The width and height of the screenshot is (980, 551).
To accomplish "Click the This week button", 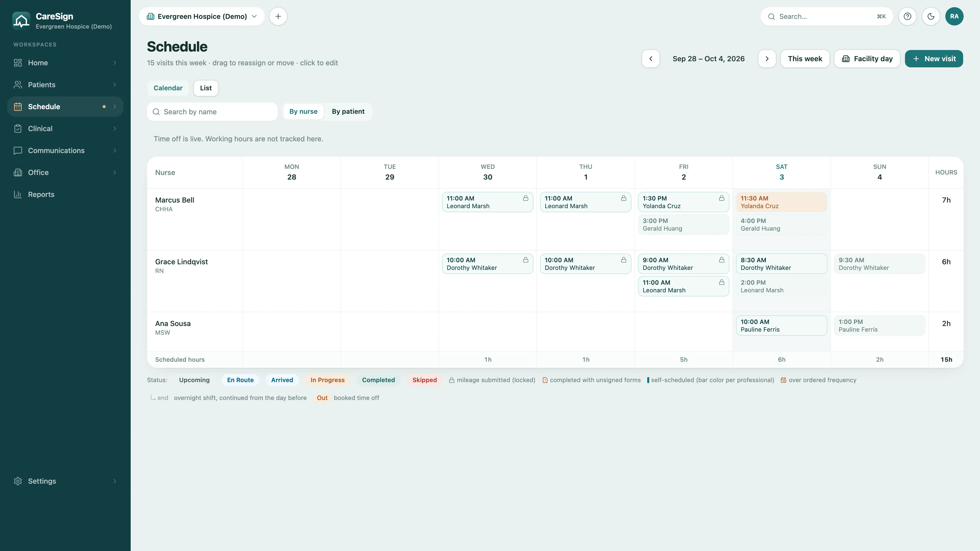I will coord(805,59).
